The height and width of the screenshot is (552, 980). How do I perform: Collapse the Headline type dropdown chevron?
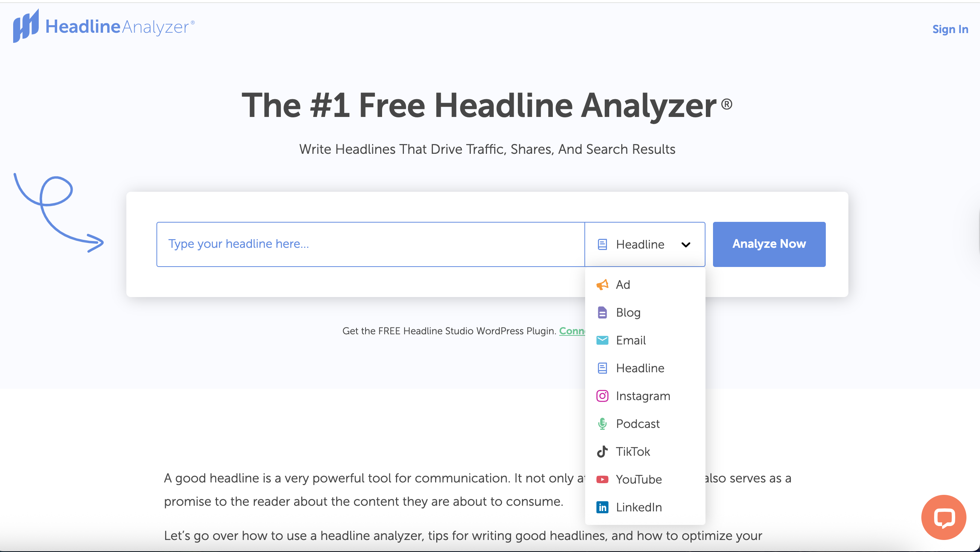pyautogui.click(x=686, y=244)
